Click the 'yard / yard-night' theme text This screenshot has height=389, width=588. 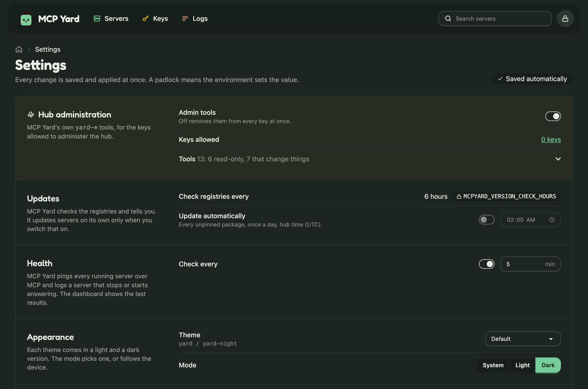click(x=208, y=344)
